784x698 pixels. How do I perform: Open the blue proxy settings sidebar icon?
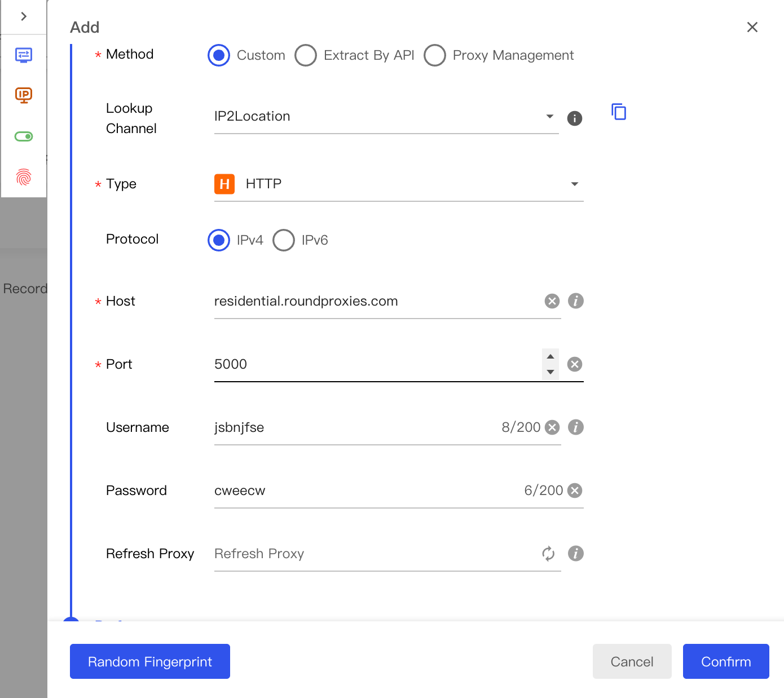click(23, 55)
